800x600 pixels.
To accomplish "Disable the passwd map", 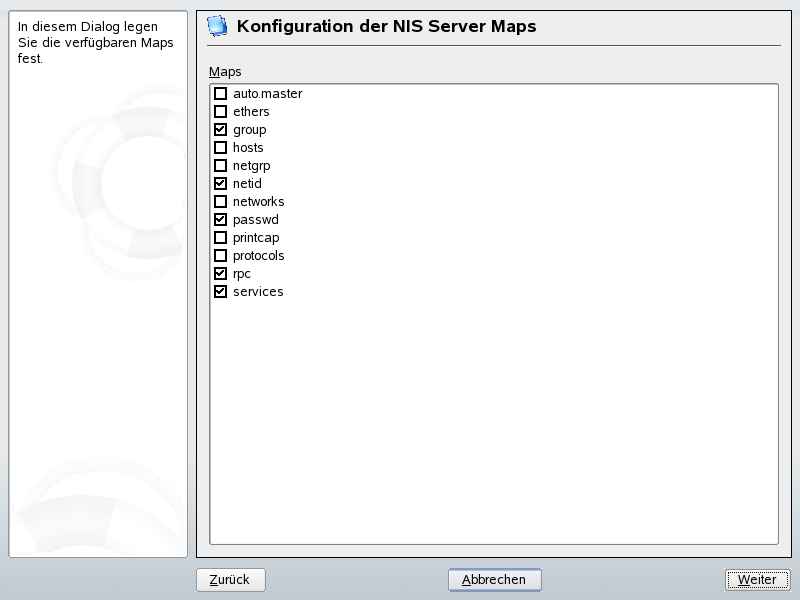I will tap(220, 219).
